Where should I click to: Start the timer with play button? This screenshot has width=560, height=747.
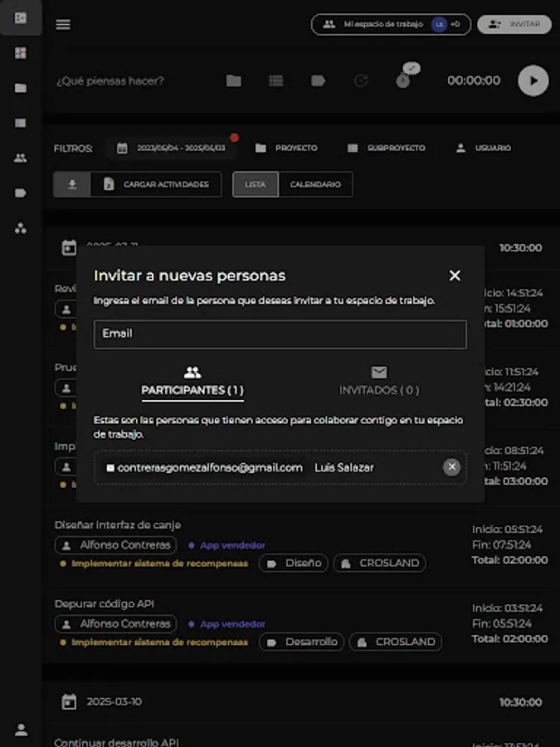pyautogui.click(x=533, y=81)
